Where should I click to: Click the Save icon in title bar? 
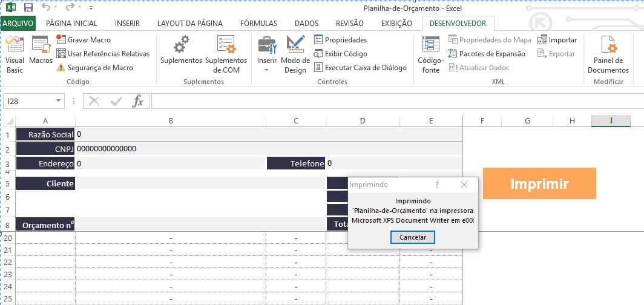[x=28, y=8]
